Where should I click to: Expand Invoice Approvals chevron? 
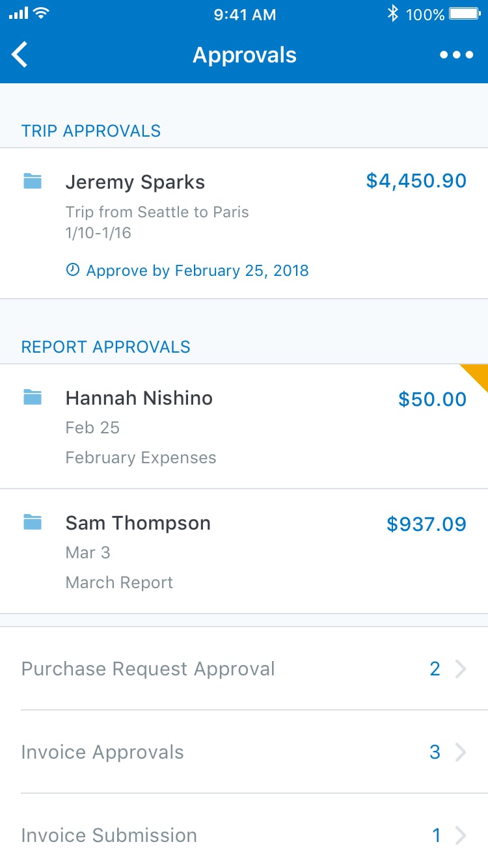point(461,752)
